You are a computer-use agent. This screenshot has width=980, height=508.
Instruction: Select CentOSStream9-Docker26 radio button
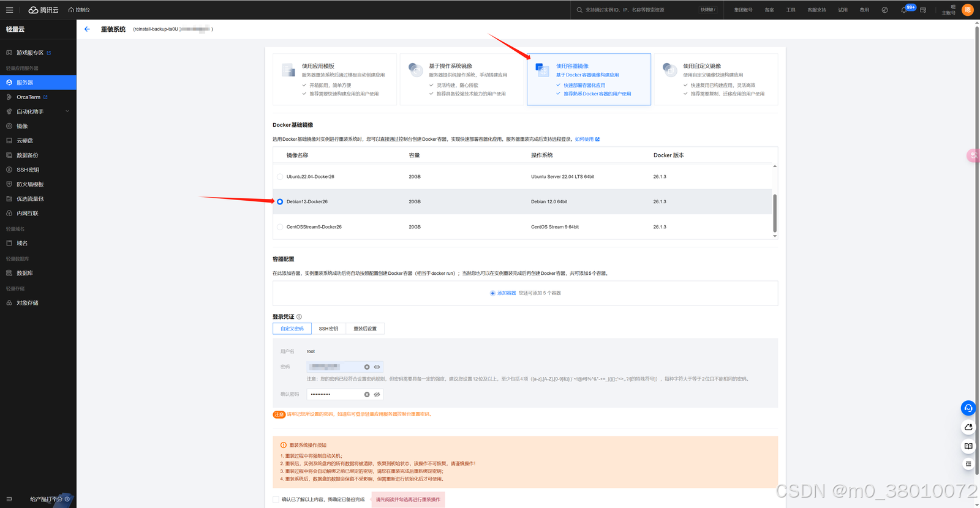coord(280,227)
